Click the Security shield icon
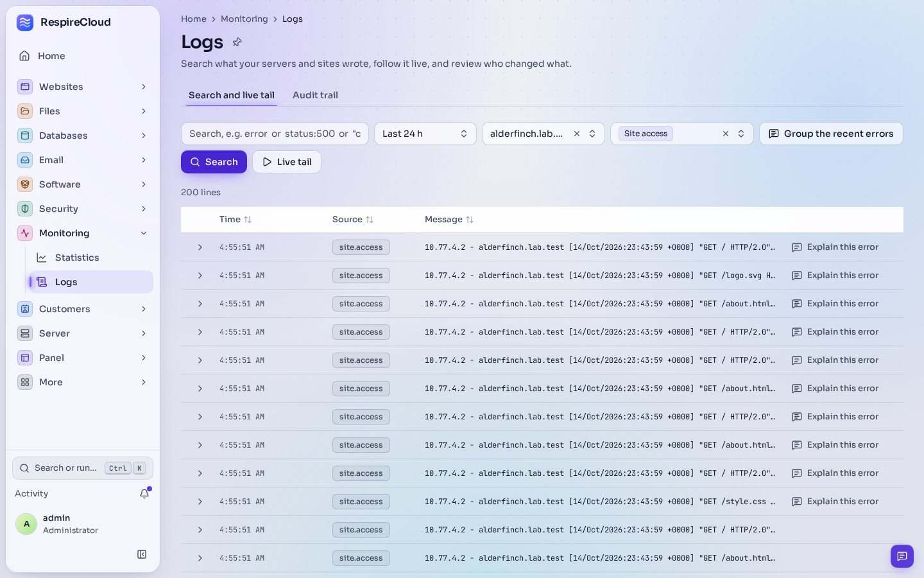 click(x=25, y=209)
